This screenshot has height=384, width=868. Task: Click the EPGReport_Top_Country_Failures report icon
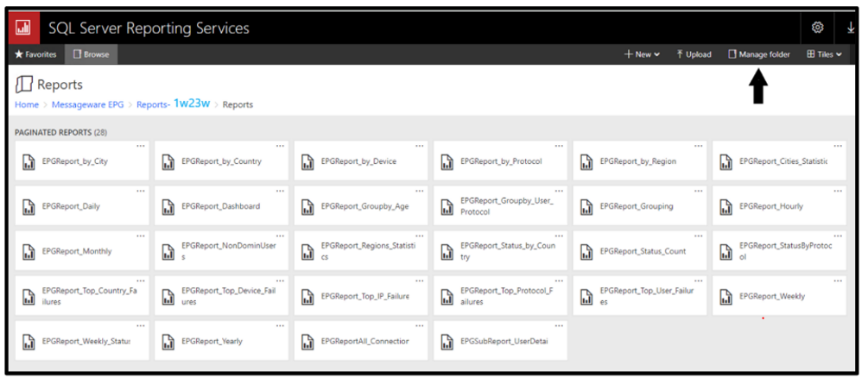(x=29, y=297)
